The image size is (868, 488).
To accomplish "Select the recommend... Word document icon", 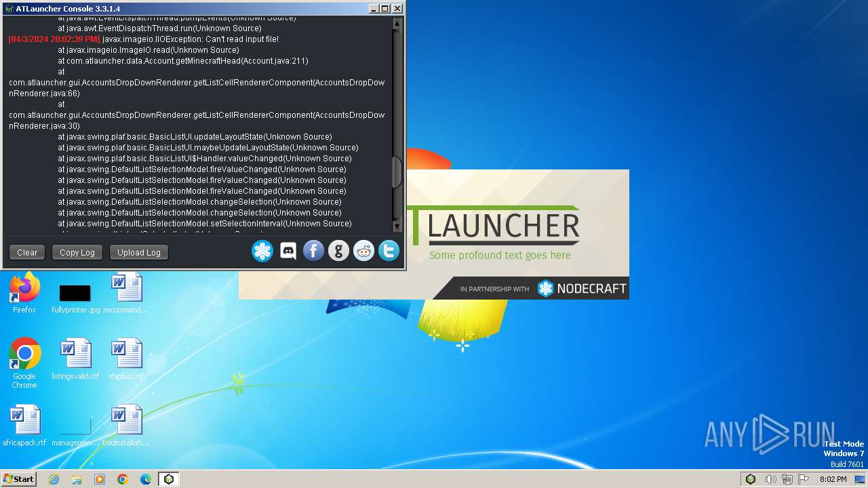I will click(x=126, y=293).
